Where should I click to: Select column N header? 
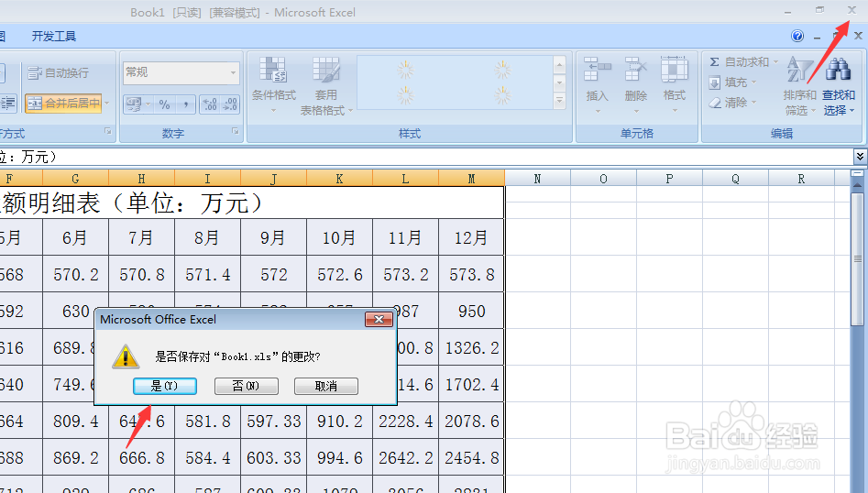point(537,179)
